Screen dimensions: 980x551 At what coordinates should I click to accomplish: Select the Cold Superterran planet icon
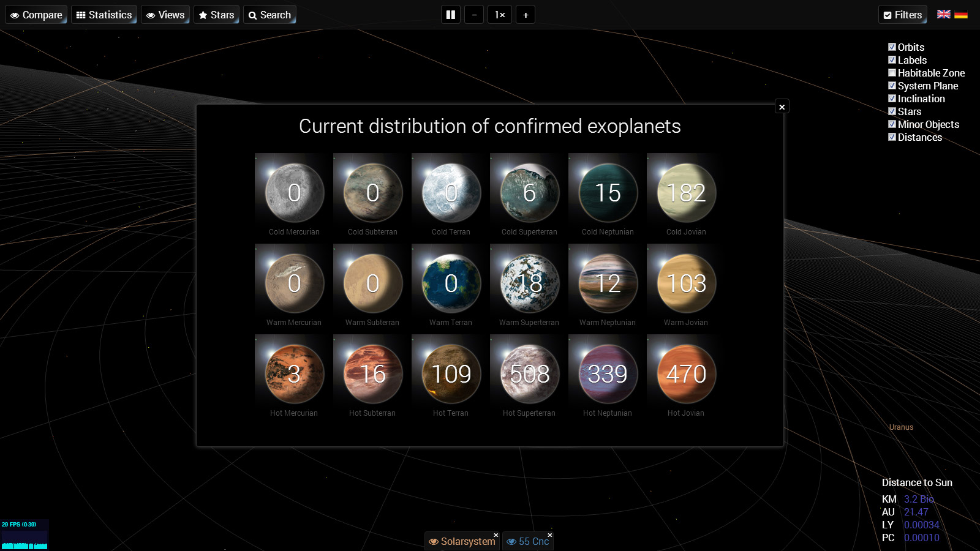(x=529, y=192)
